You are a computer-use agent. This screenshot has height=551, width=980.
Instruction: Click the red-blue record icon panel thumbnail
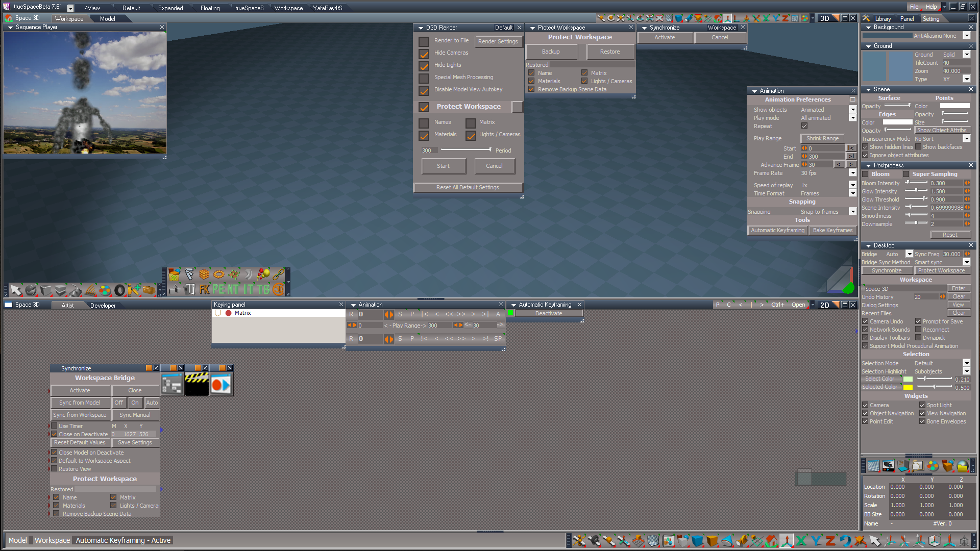pos(221,384)
